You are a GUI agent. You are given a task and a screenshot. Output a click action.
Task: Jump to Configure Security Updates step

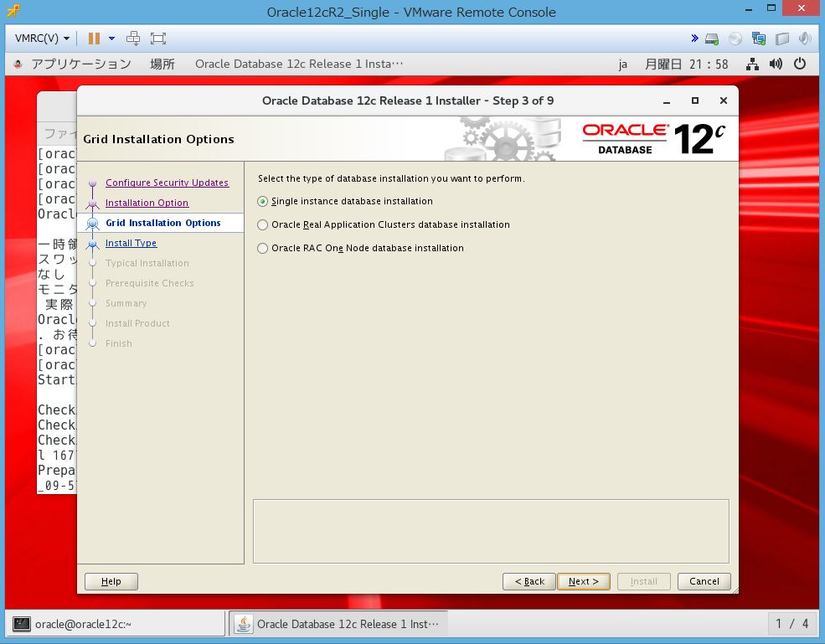pos(167,183)
